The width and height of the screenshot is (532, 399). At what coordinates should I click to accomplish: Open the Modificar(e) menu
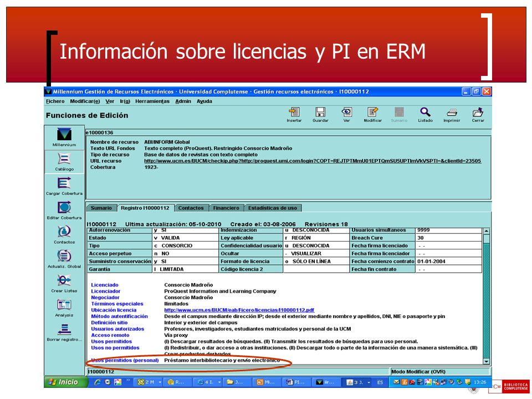pyautogui.click(x=85, y=101)
